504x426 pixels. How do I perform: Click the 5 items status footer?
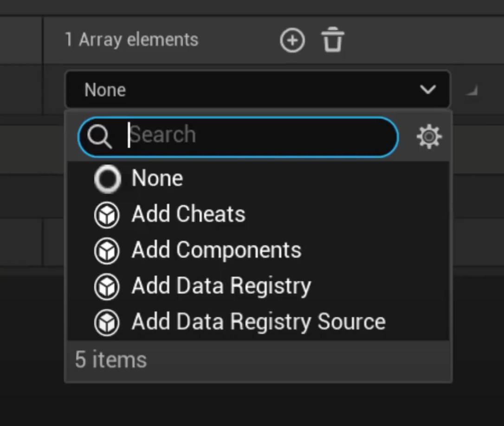pyautogui.click(x=111, y=360)
